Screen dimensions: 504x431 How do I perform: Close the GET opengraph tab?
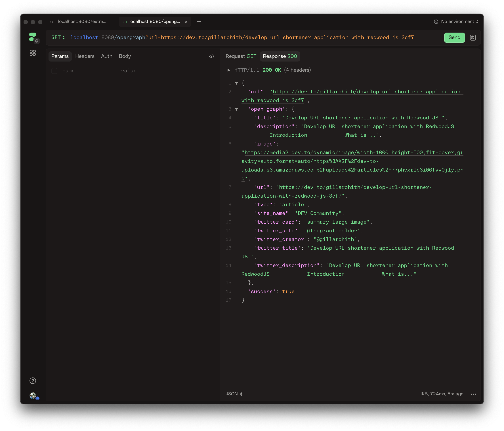pos(186,22)
